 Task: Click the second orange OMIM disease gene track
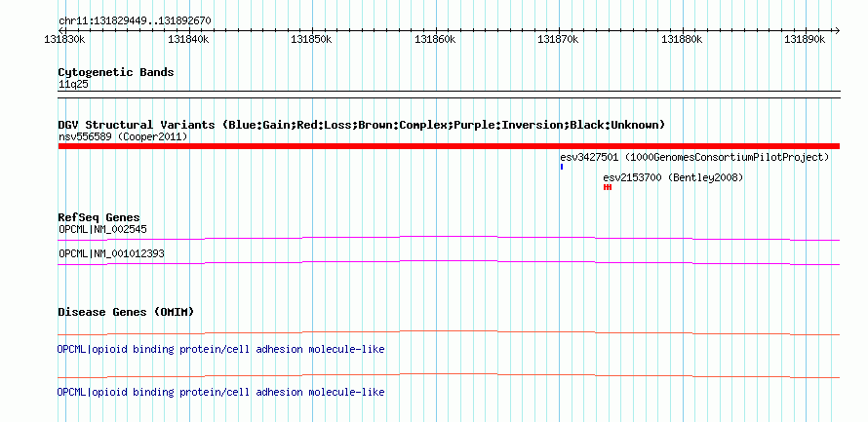click(449, 375)
